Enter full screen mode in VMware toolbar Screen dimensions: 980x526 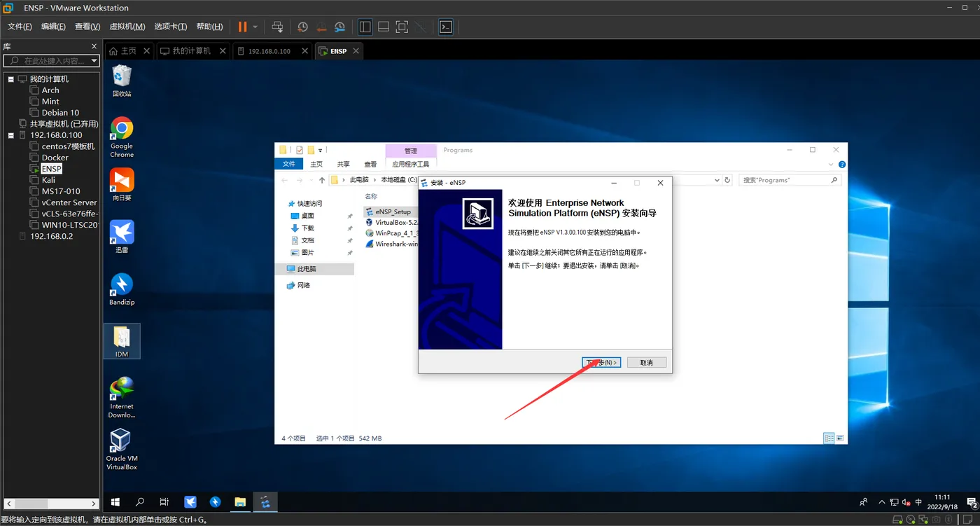click(402, 27)
